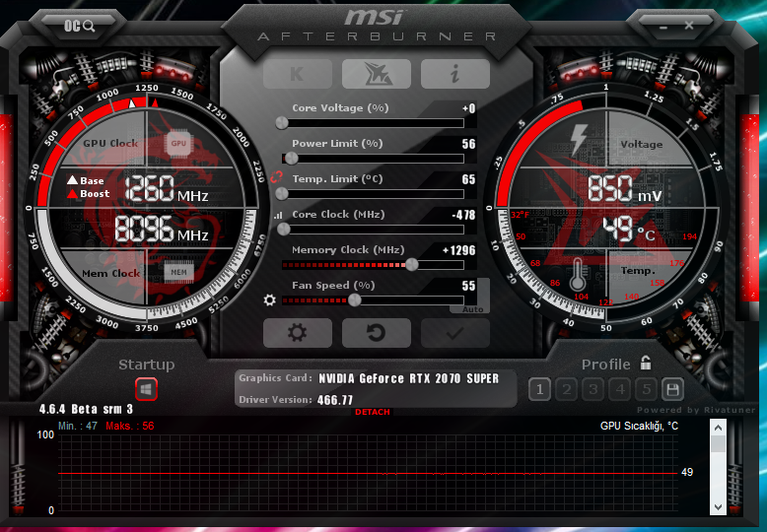Toggle the link icon beside Temp. Limit
The image size is (767, 532).
(276, 176)
